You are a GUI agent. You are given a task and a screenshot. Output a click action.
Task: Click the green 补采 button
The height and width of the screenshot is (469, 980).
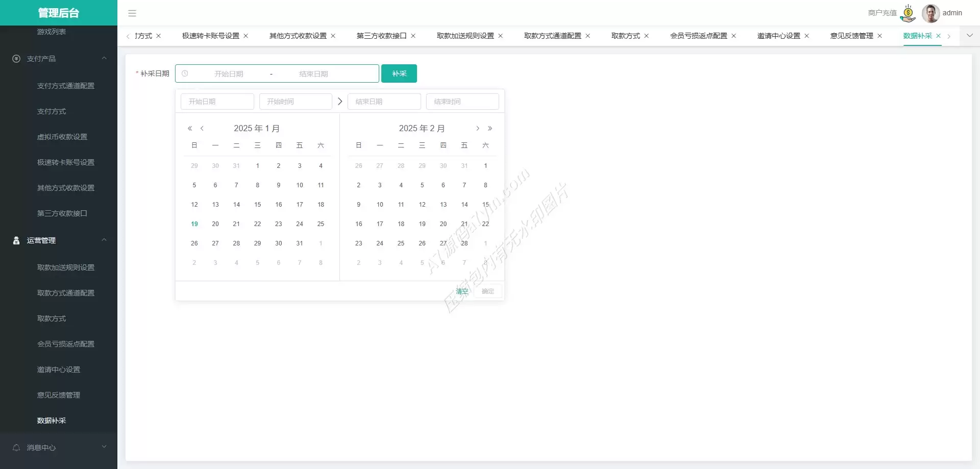[399, 73]
